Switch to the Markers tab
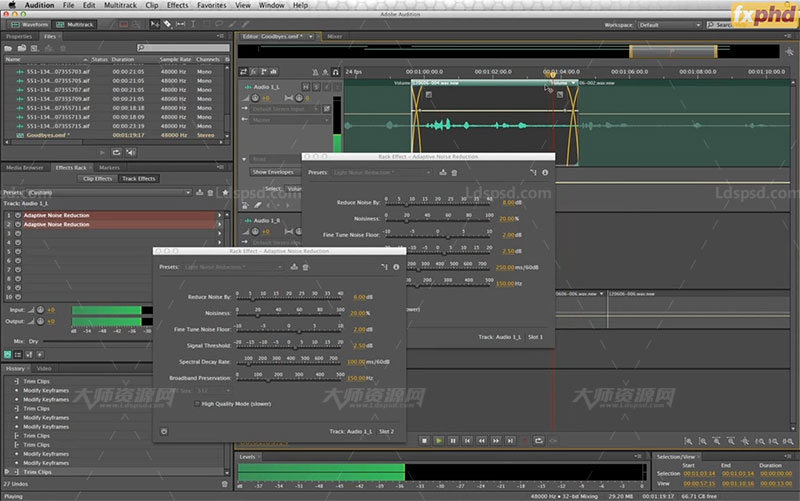The width and height of the screenshot is (800, 501). click(109, 167)
